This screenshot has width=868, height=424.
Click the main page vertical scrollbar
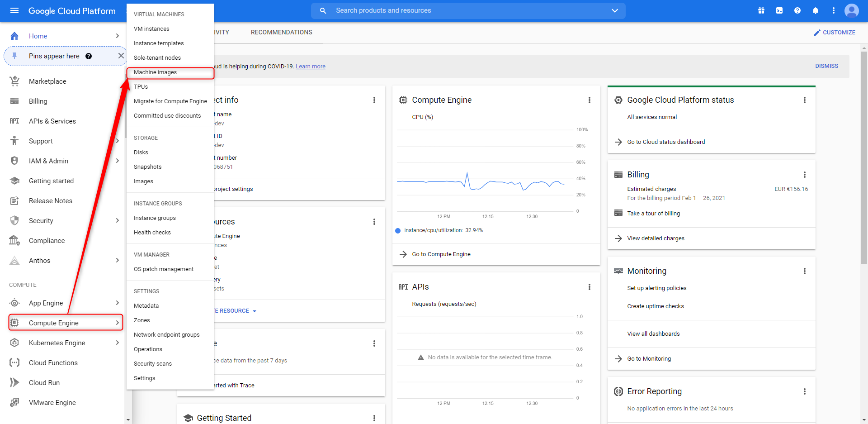pos(864,157)
